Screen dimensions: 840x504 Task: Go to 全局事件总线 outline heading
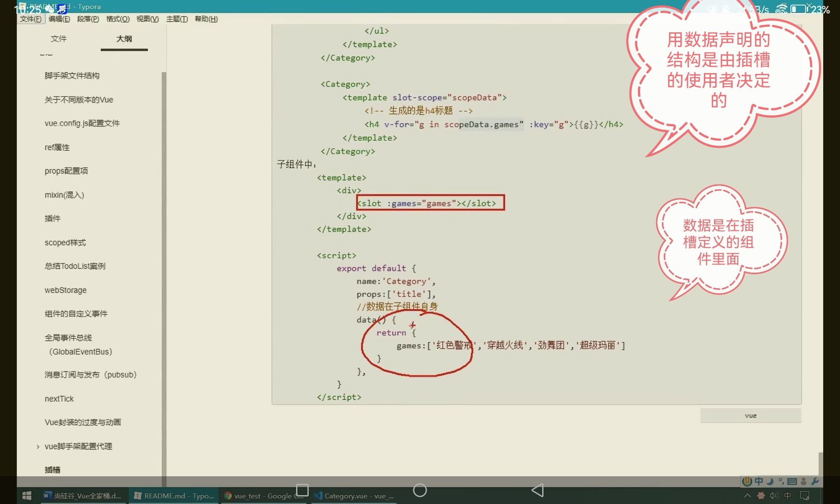(x=68, y=338)
